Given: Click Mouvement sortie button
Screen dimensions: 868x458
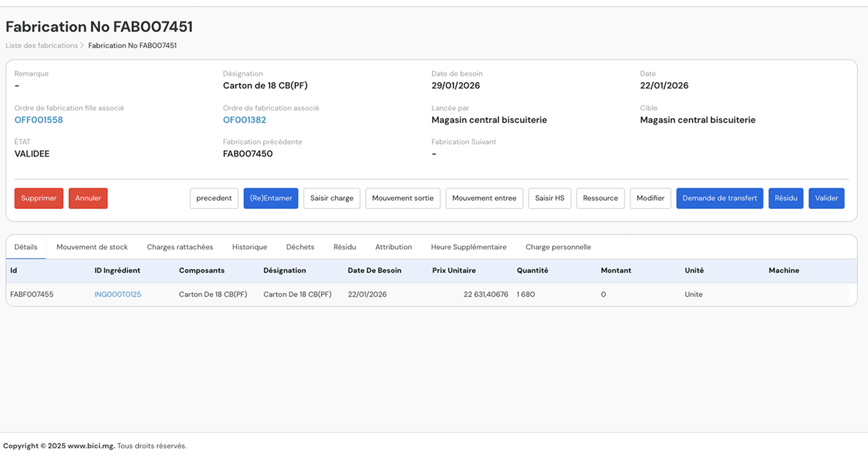Looking at the screenshot, I should click(x=403, y=198).
